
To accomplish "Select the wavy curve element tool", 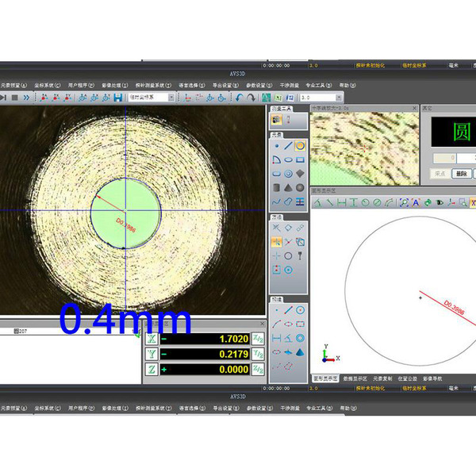I will (x=276, y=202).
